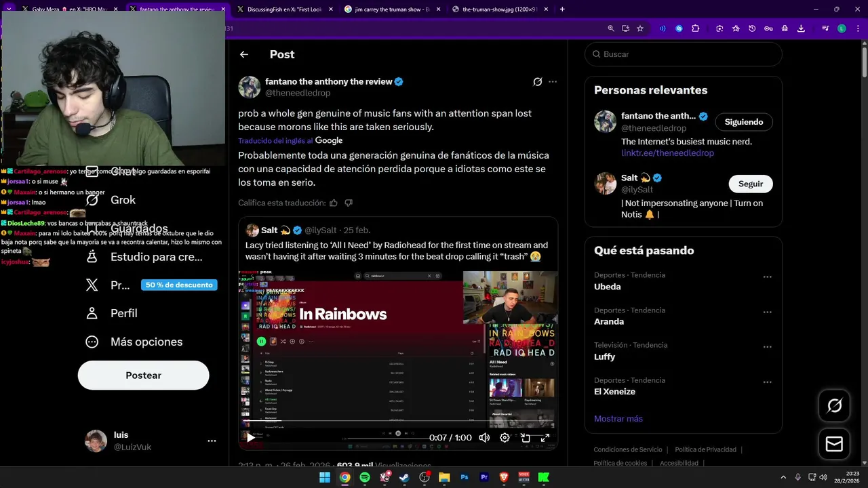The image size is (868, 488).
Task: Open Condiciones de Servicio link
Action: [628, 449]
